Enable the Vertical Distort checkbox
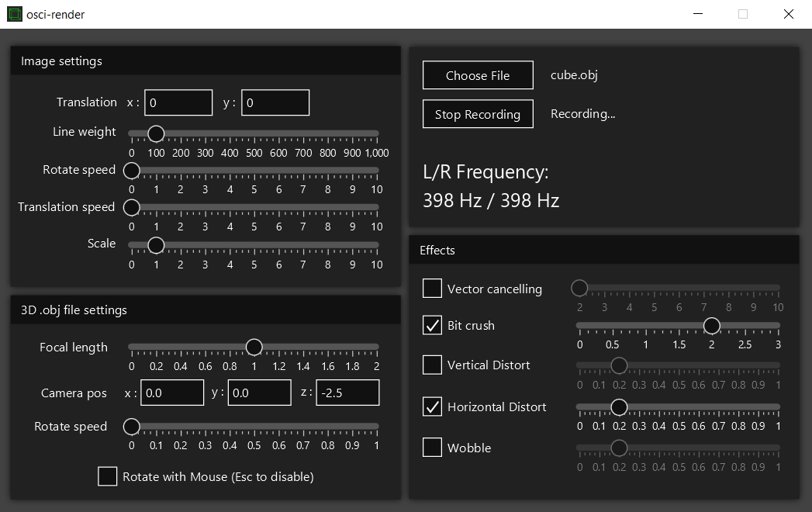This screenshot has width=812, height=512. (432, 365)
